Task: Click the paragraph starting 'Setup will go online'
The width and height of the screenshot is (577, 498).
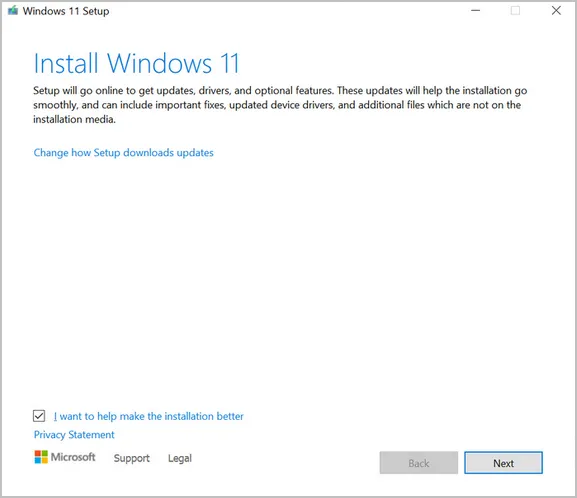Action: pos(280,105)
